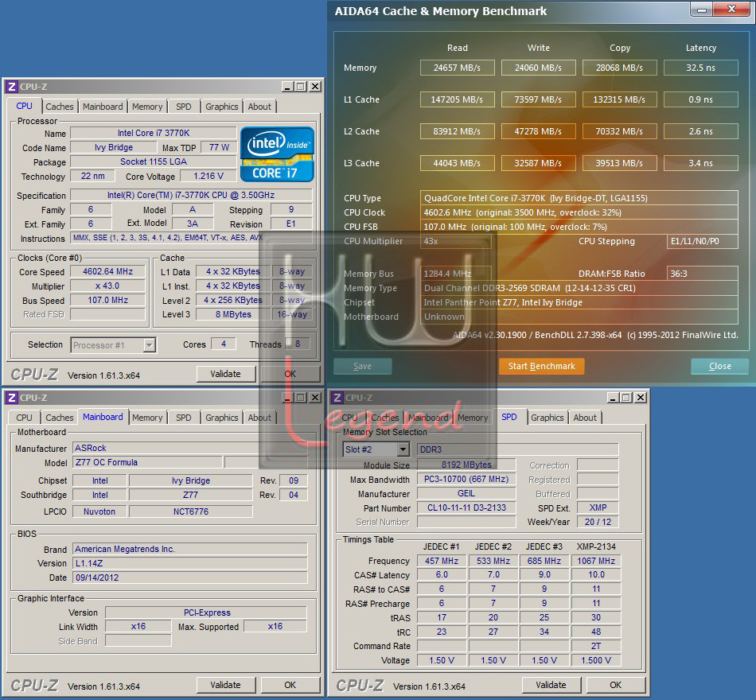Minimize the top CPU-Z window

click(288, 87)
